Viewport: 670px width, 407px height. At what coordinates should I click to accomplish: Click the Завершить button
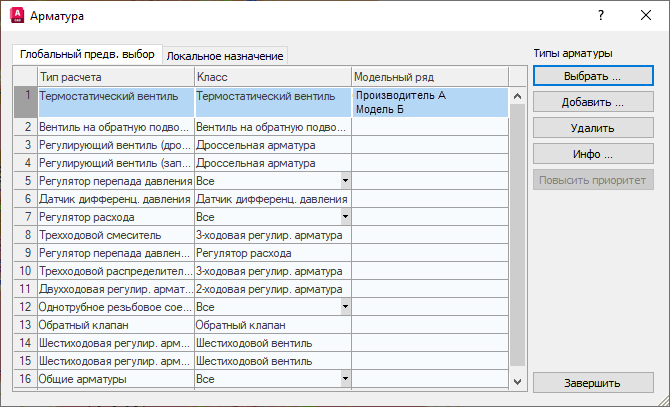[x=593, y=383]
